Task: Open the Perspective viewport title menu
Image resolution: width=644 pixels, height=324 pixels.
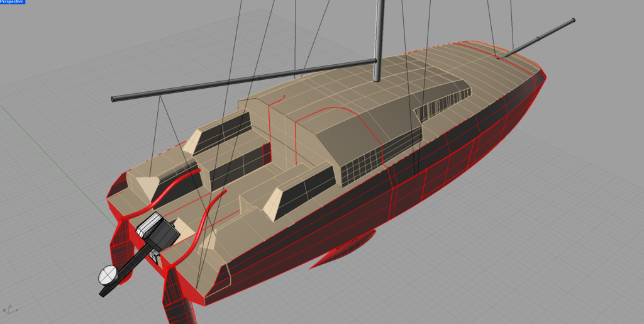Action: coord(13,2)
